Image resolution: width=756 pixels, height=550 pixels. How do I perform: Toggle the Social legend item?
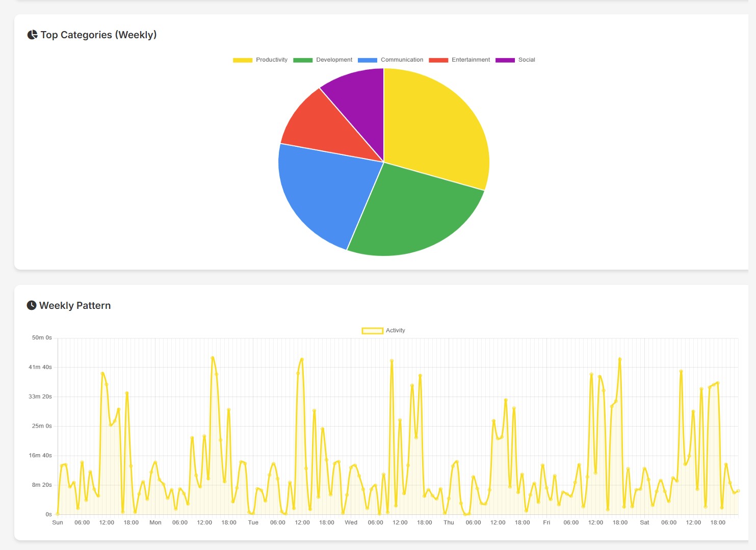click(x=515, y=60)
